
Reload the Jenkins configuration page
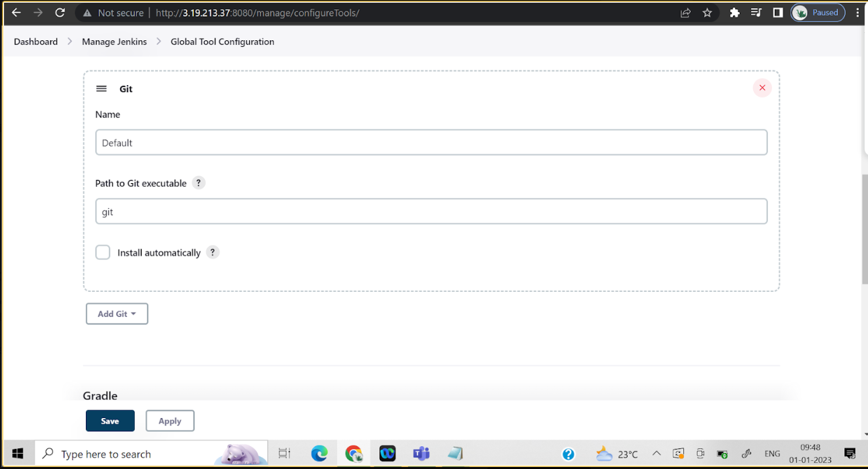tap(60, 12)
